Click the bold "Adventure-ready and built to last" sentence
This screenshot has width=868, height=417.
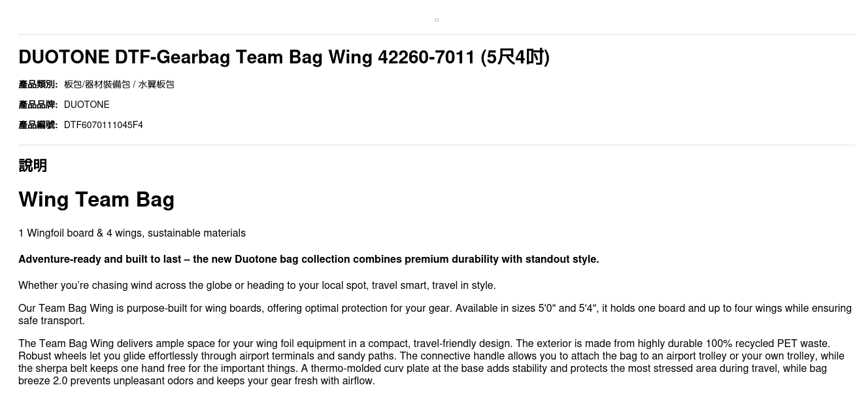coord(309,259)
